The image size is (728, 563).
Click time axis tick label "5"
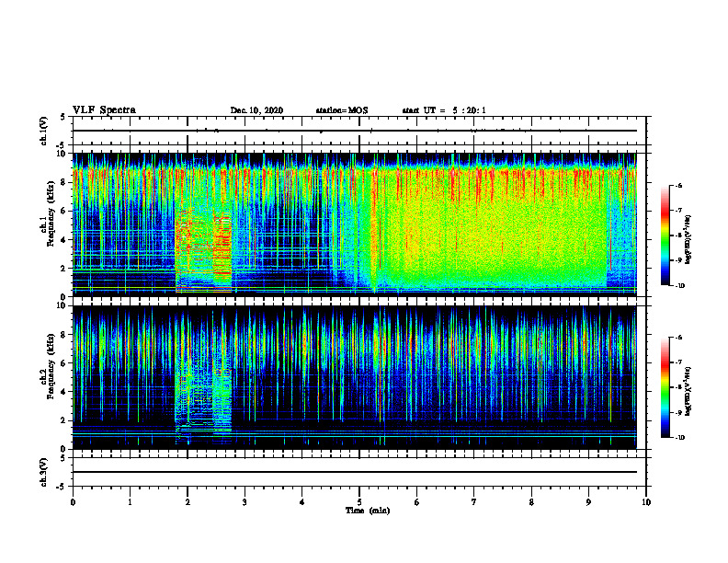(x=359, y=502)
